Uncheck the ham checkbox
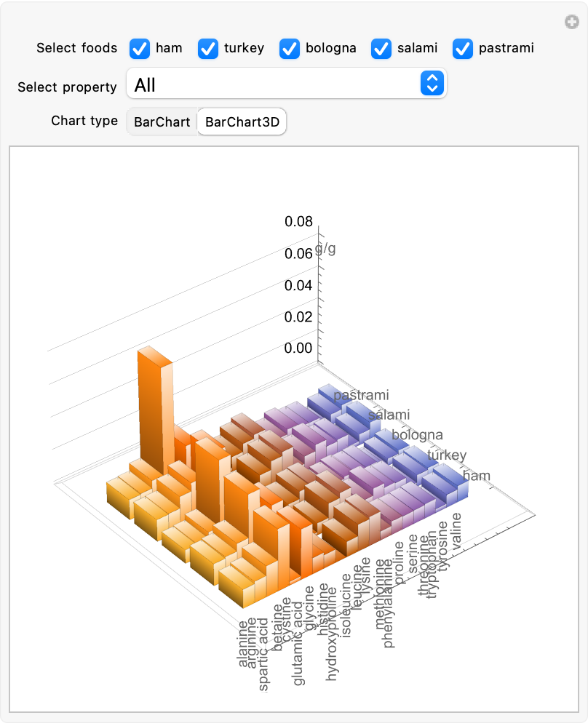The height and width of the screenshot is (726, 588). point(140,49)
